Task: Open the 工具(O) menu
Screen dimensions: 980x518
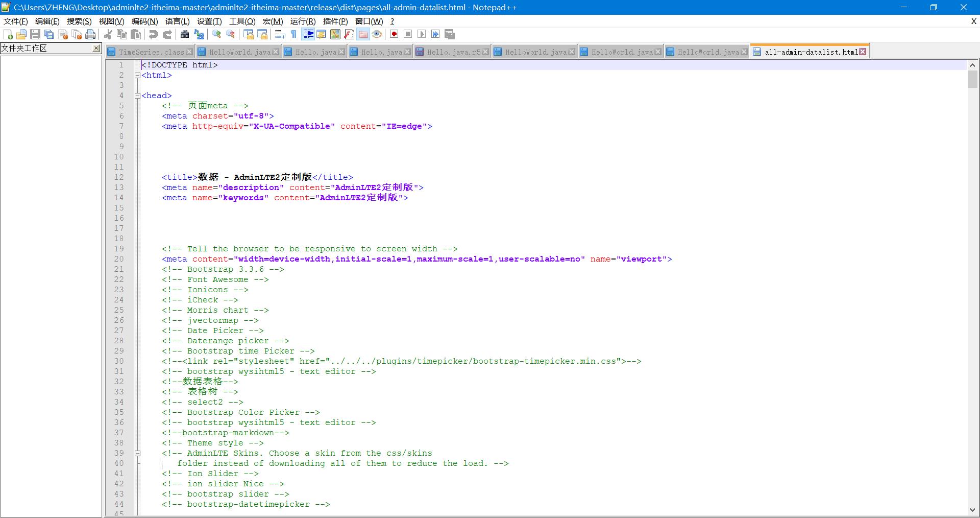Action: point(242,21)
